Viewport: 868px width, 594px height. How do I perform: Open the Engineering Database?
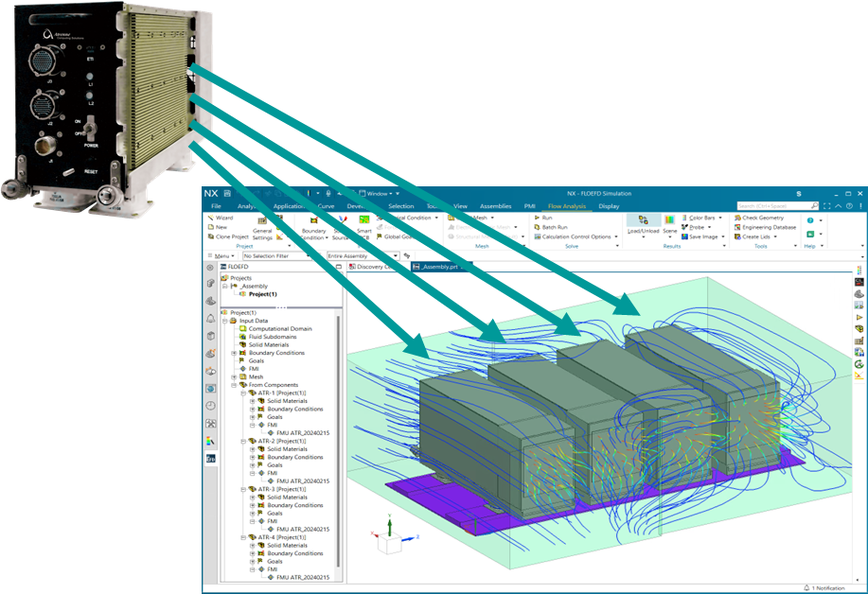pos(765,227)
